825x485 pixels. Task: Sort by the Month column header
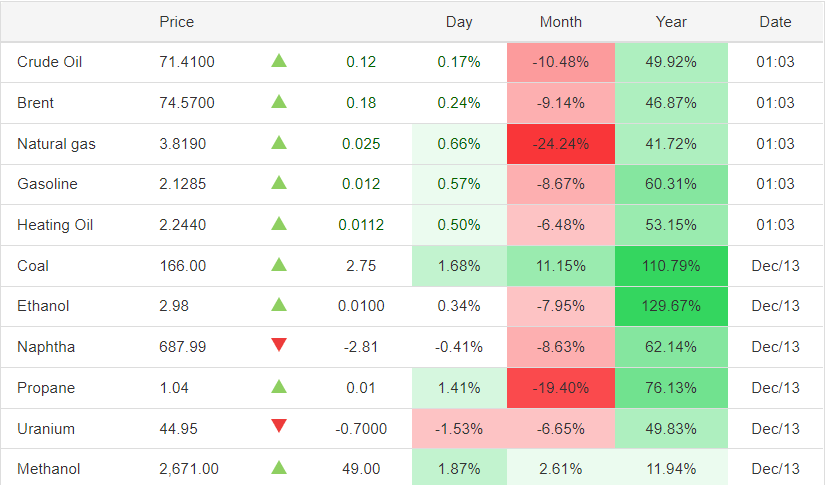pyautogui.click(x=561, y=22)
